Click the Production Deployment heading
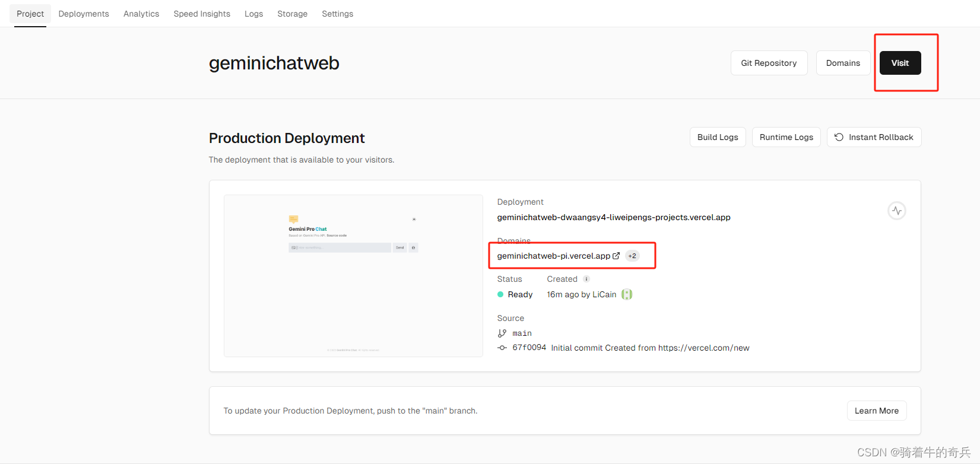Screen dimensions: 980x464 coord(287,138)
